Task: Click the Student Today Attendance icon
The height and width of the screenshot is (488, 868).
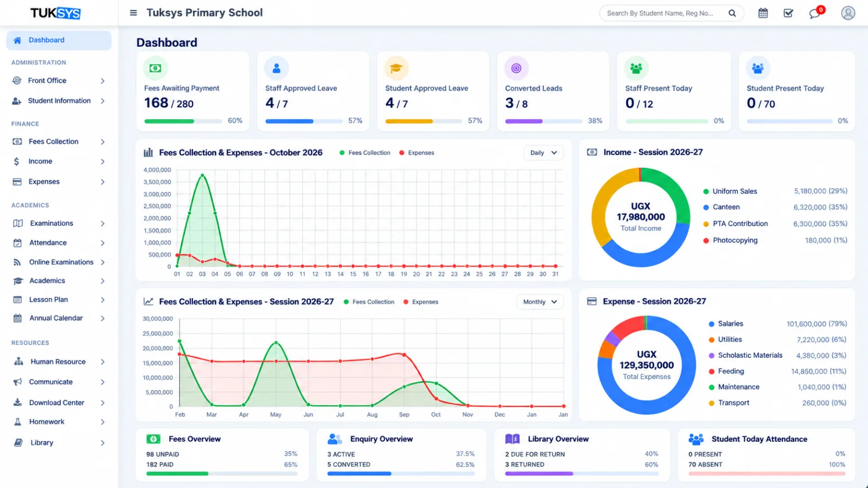Action: pyautogui.click(x=696, y=439)
